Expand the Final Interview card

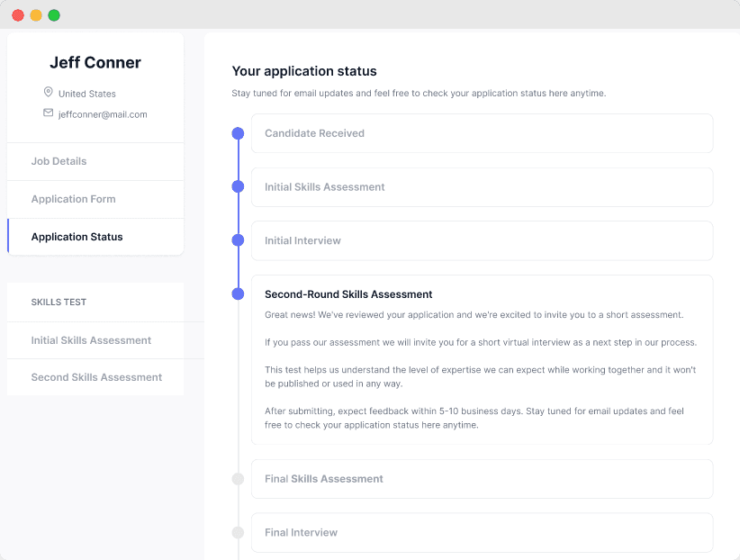click(x=482, y=533)
